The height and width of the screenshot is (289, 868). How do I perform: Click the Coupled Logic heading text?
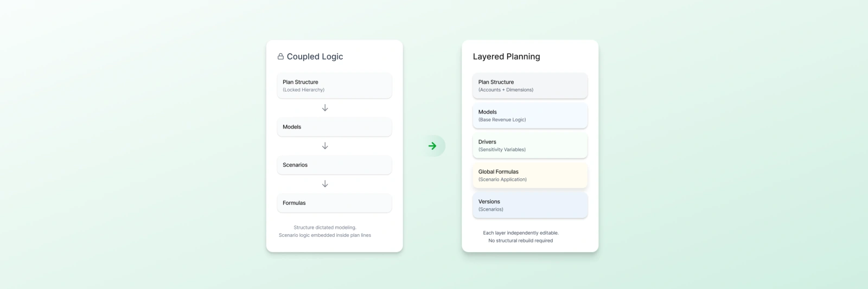pyautogui.click(x=315, y=56)
